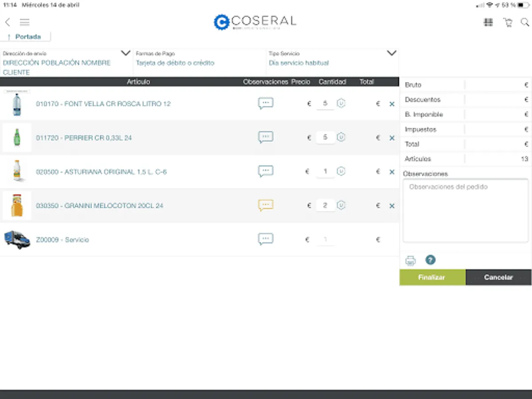Click the Bruto summary row
Viewport: 532px width, 399px height.
point(465,85)
